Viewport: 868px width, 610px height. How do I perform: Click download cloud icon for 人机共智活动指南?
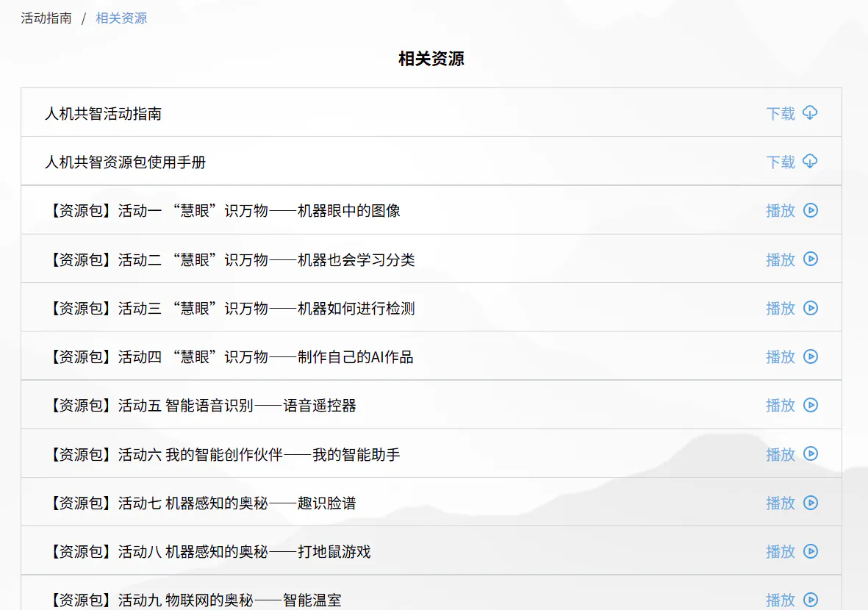click(810, 113)
